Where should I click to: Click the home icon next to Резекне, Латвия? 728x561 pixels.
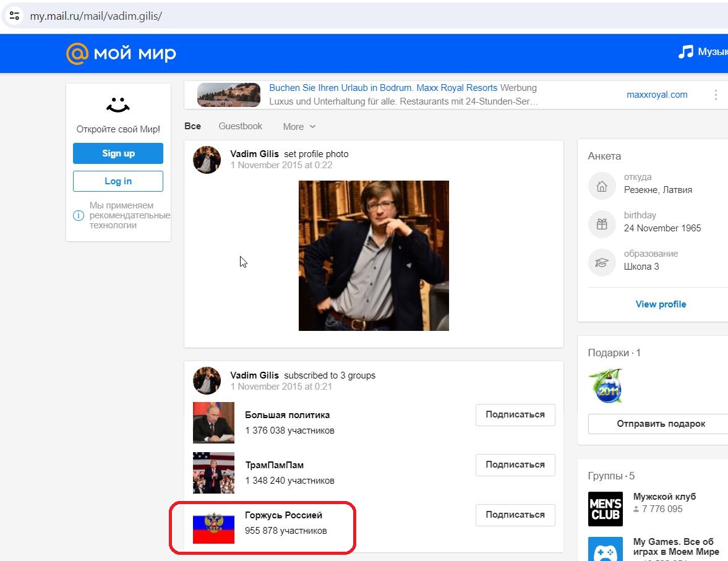(x=602, y=186)
